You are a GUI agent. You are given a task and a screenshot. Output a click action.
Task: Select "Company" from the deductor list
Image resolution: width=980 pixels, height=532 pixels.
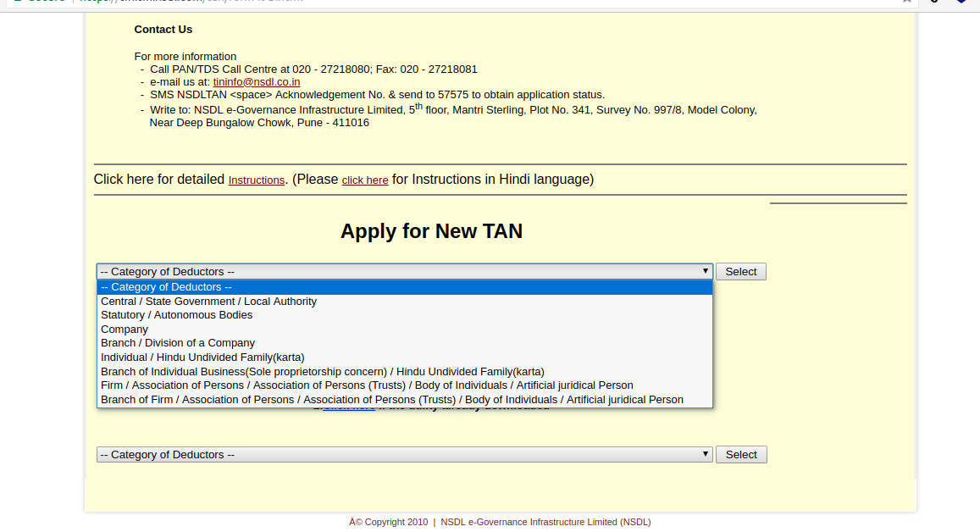[124, 329]
